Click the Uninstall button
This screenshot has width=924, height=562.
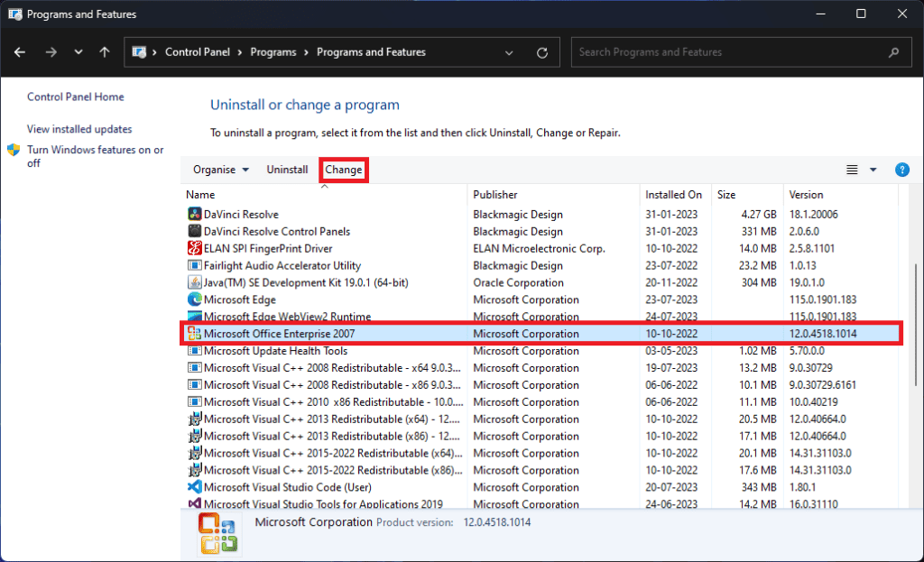click(287, 170)
